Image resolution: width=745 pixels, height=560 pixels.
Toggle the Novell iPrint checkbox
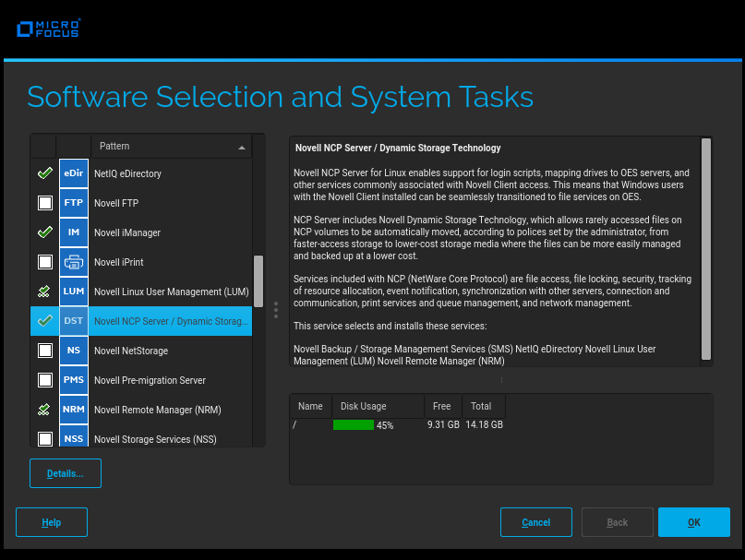pos(44,262)
